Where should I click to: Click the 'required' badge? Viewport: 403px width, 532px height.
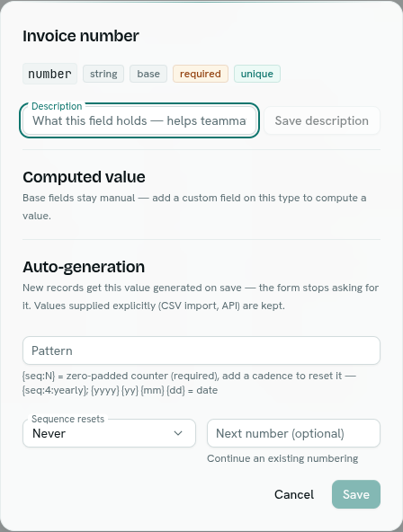coord(201,74)
